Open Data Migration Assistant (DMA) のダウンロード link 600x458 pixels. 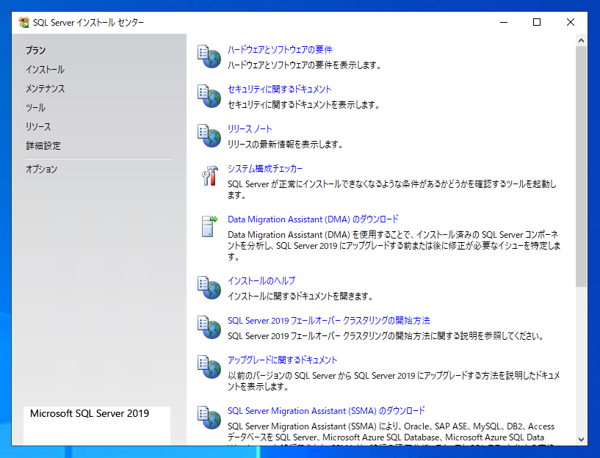[313, 219]
